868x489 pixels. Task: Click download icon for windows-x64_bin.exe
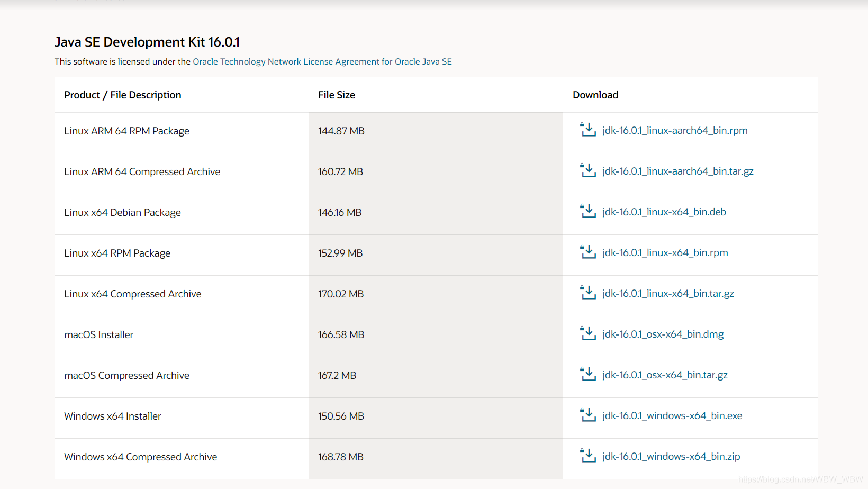(x=588, y=415)
